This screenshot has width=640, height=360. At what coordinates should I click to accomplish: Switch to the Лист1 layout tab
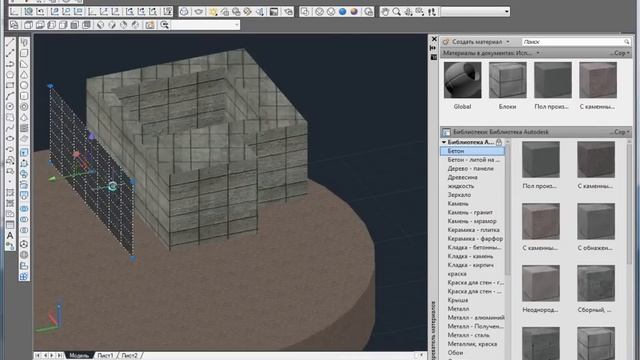[105, 356]
